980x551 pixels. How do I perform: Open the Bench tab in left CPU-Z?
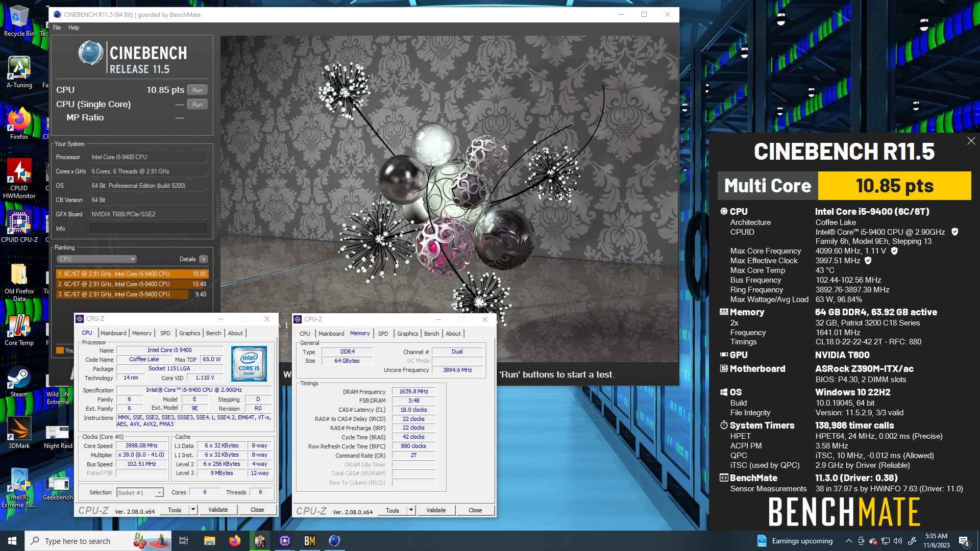pyautogui.click(x=213, y=333)
